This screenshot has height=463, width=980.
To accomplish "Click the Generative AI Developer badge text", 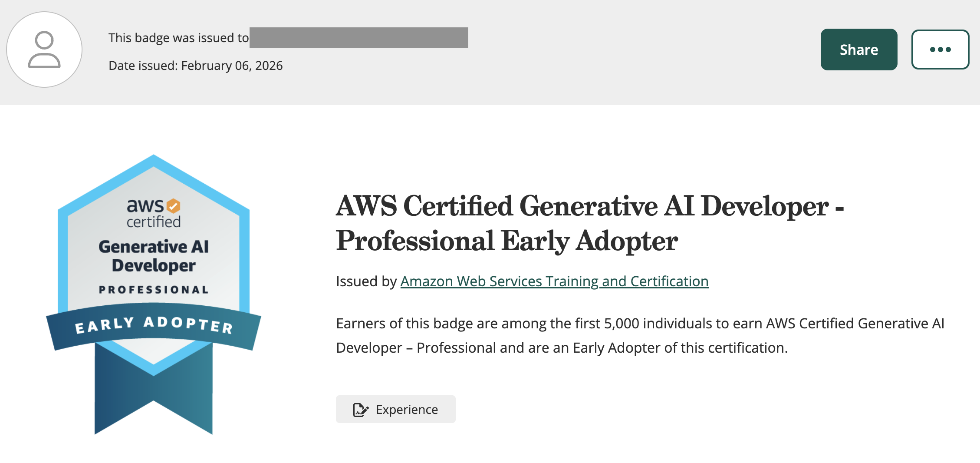I will (154, 256).
